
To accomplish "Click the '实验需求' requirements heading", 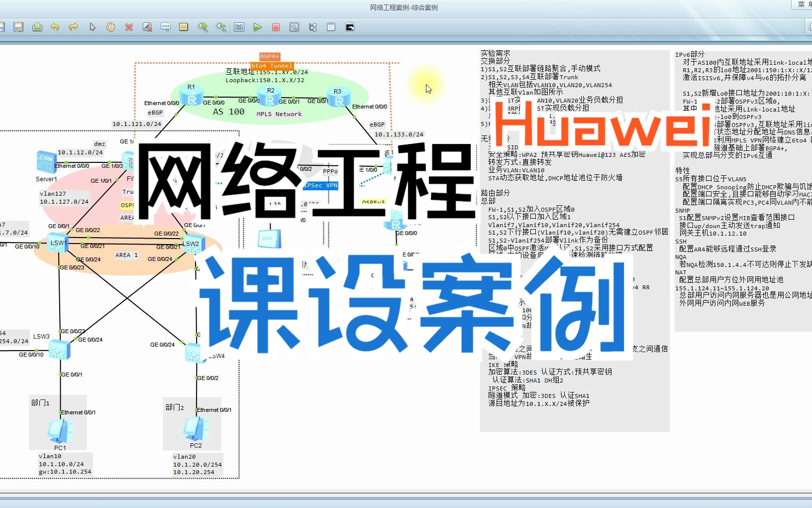I will pos(496,53).
